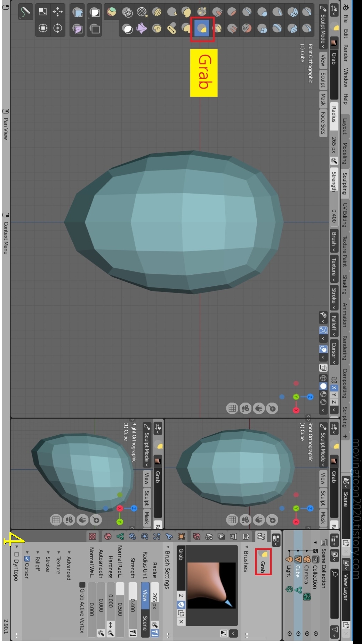Viewport: 362px width, 644px height.
Task: Toggle fake user for Grab brush
Action: pos(181,604)
